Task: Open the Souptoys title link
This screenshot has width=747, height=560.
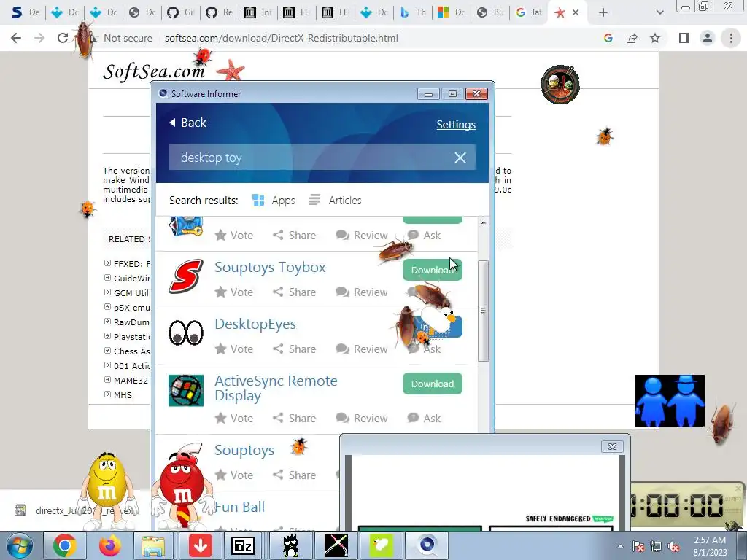Action: coord(244,451)
